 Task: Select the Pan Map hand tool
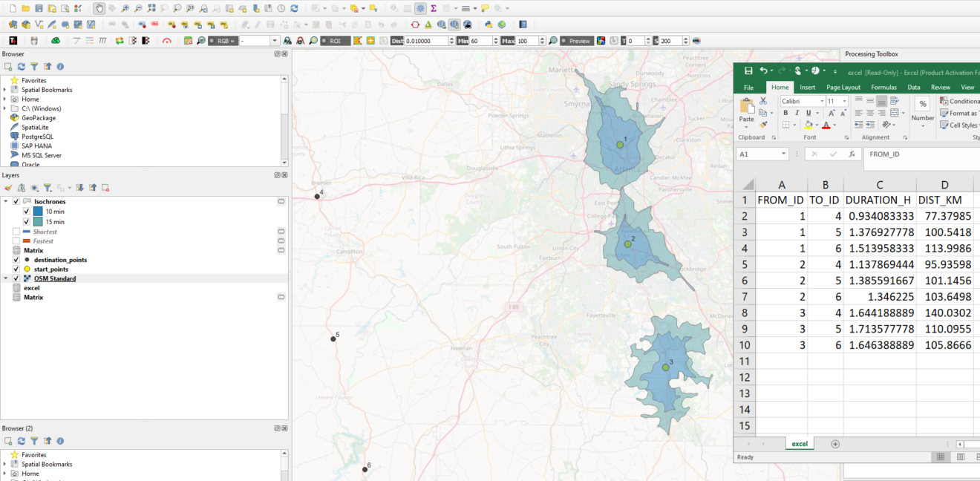[x=99, y=8]
